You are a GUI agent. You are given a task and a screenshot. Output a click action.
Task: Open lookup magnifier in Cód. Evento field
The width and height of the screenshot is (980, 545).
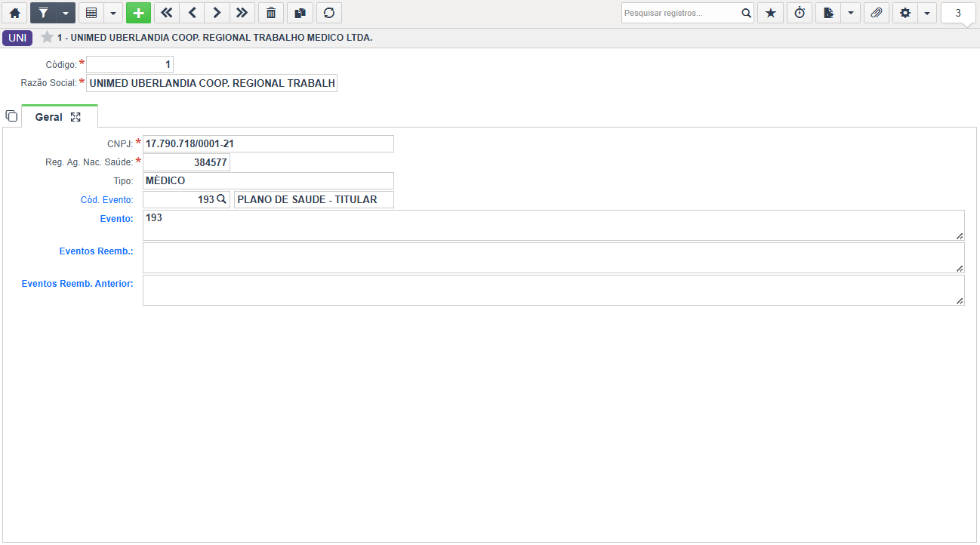tap(222, 199)
